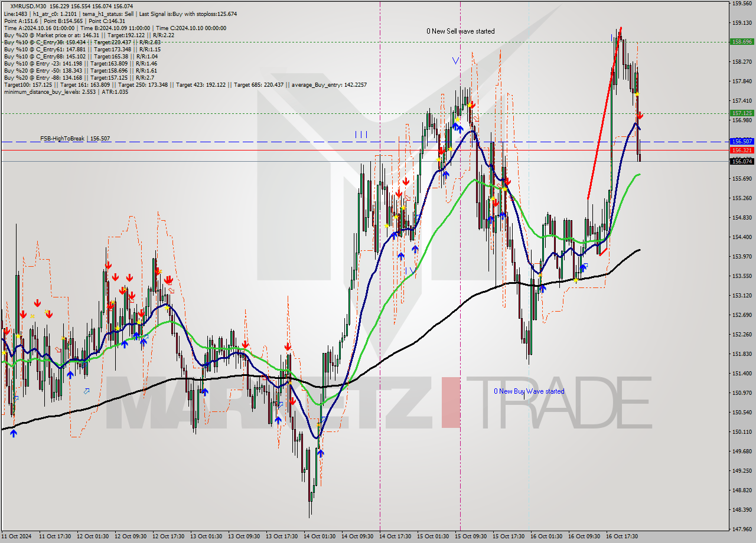Click the 154.830 price axis value
This screenshot has height=543, width=756.
pyautogui.click(x=742, y=218)
